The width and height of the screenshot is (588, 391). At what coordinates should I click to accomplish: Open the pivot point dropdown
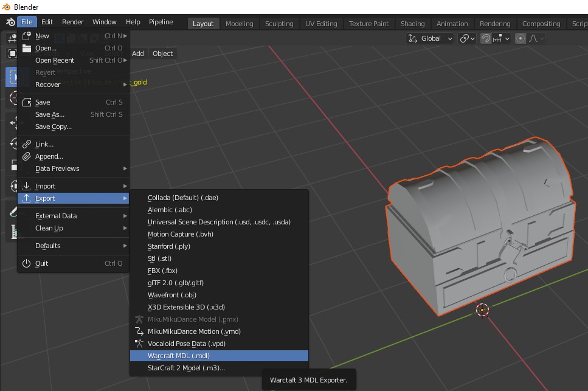pos(468,38)
